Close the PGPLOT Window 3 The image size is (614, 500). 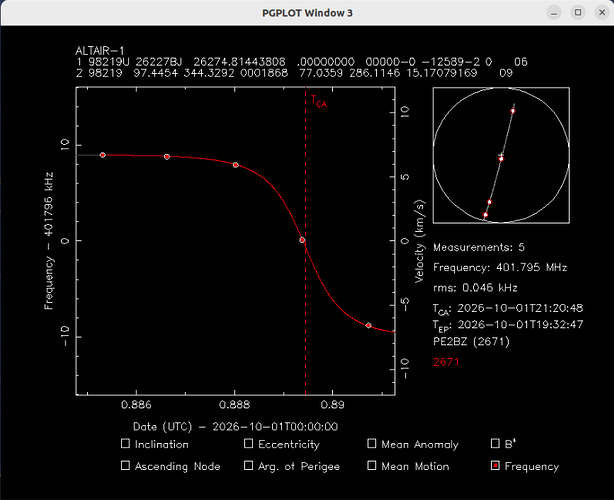coord(602,13)
